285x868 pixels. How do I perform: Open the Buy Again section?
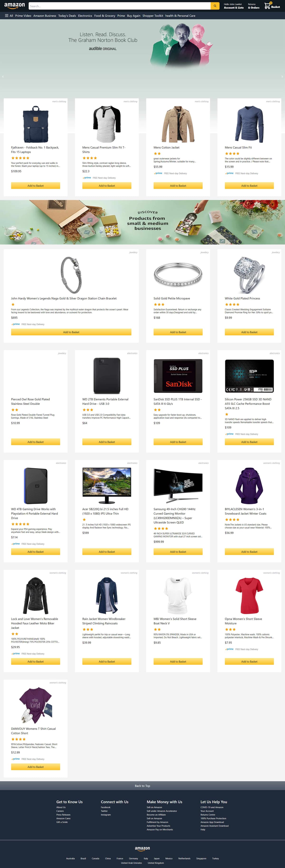[x=134, y=15]
